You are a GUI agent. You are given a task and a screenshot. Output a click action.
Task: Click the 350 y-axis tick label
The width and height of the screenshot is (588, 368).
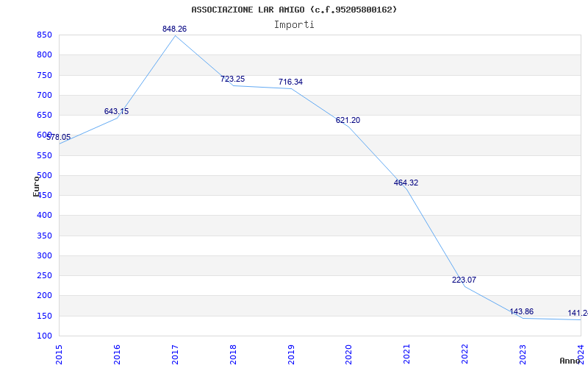point(44,236)
